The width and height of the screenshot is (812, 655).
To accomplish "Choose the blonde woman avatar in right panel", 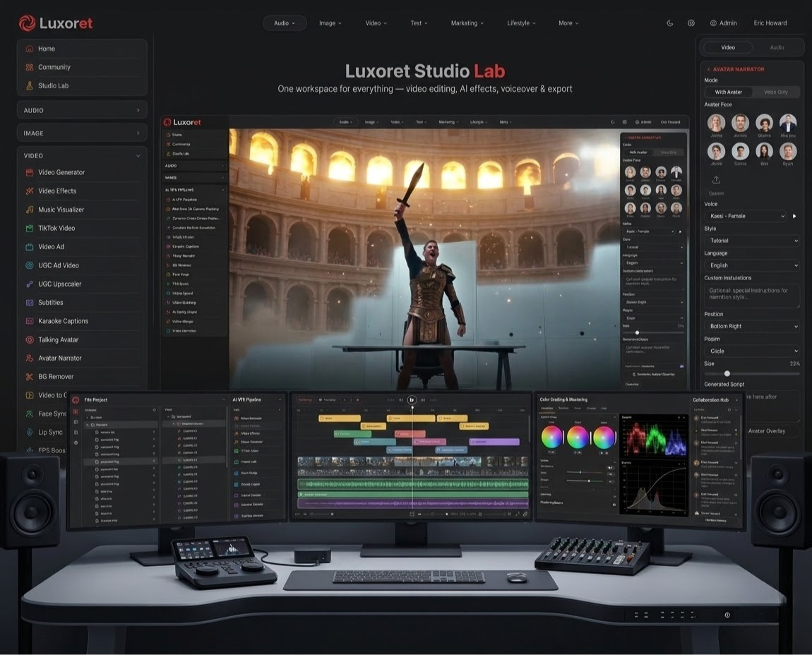I will click(x=717, y=124).
